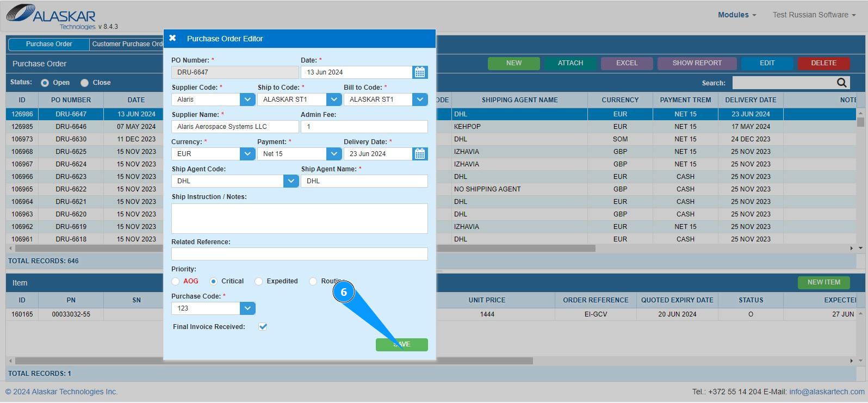This screenshot has height=403, width=868.
Task: Select row with PO number DRU-6618
Action: tap(71, 239)
